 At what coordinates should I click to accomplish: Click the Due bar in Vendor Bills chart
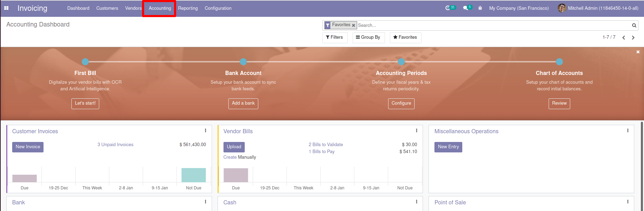[x=236, y=175]
